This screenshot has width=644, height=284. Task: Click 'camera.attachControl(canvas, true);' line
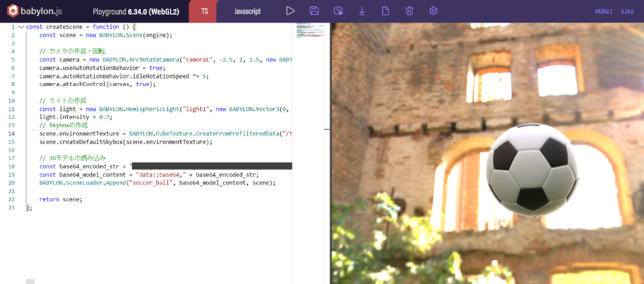[98, 84]
